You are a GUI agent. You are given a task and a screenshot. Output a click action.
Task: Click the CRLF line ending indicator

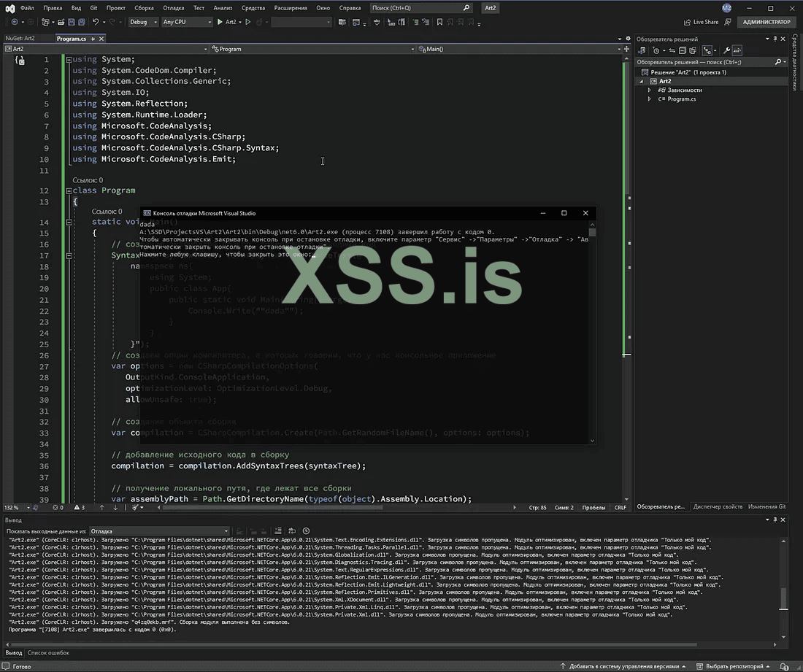pos(620,508)
